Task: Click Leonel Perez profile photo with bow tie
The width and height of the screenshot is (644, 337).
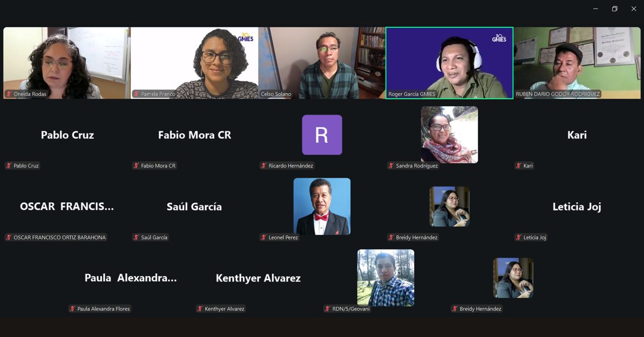Action: [322, 206]
